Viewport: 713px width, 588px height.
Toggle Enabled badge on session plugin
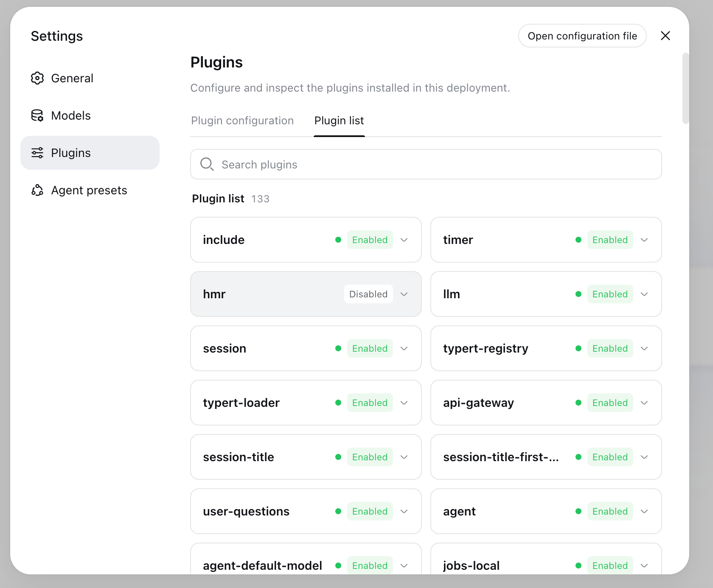(x=370, y=348)
